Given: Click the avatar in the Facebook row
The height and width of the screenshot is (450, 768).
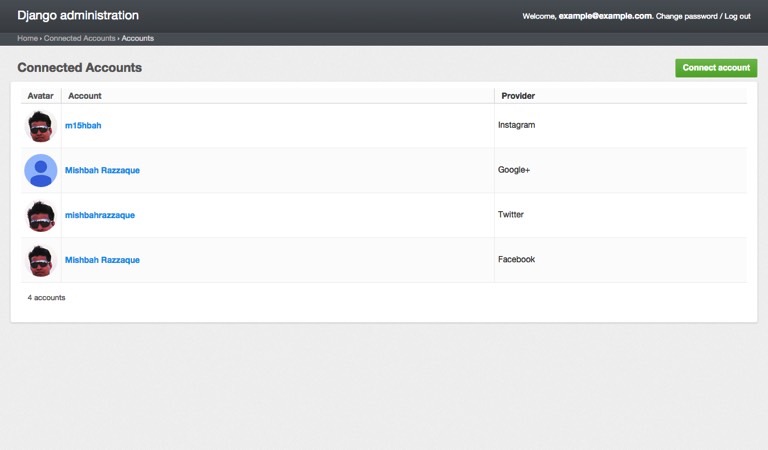Looking at the screenshot, I should pyautogui.click(x=40, y=260).
